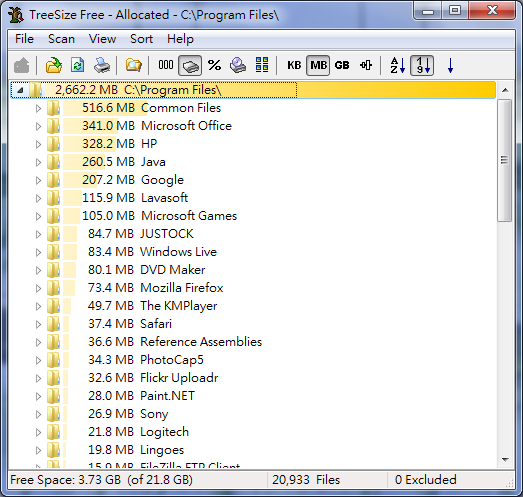Open folder in Explorer icon
523x497 pixels.
point(133,65)
